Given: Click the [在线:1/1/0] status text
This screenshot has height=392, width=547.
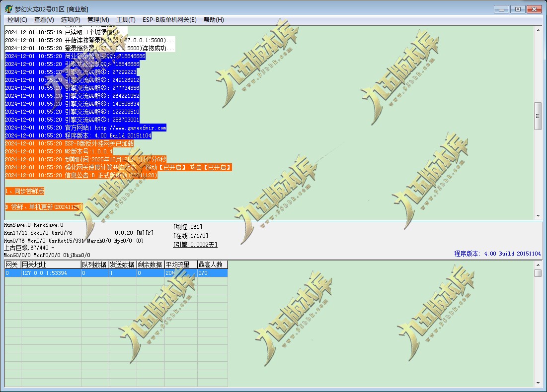Looking at the screenshot, I should coord(190,236).
